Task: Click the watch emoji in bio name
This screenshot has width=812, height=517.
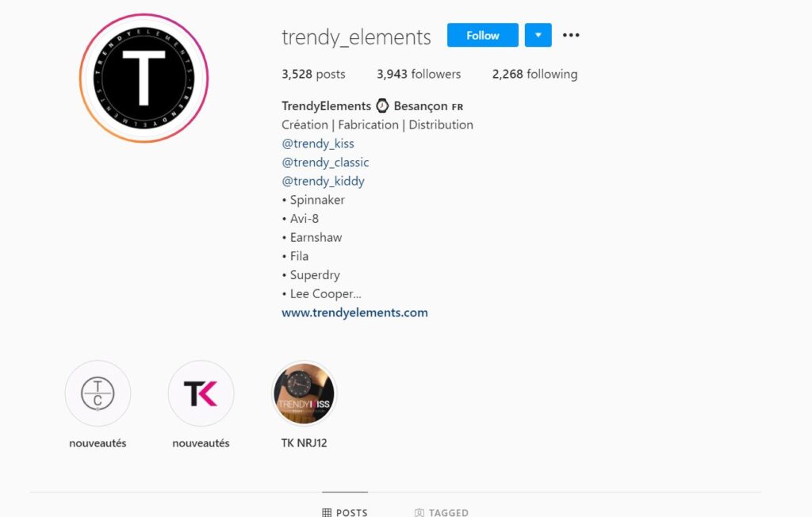Action: click(382, 105)
